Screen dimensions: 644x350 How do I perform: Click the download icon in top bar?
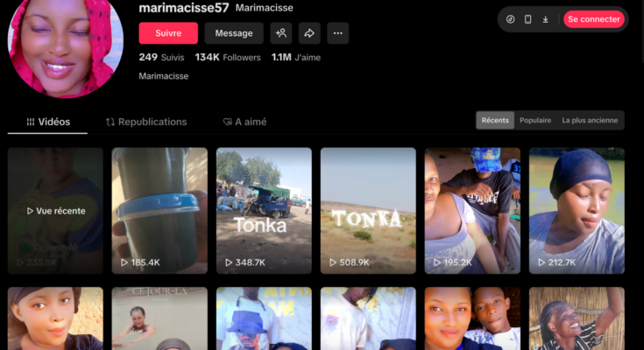(545, 19)
